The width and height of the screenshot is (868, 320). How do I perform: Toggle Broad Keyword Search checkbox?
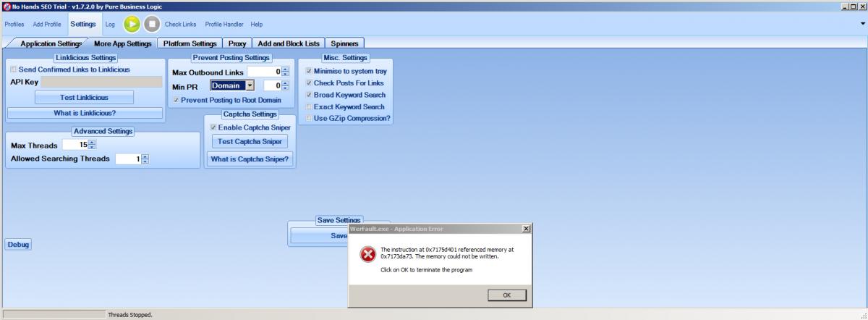click(309, 94)
